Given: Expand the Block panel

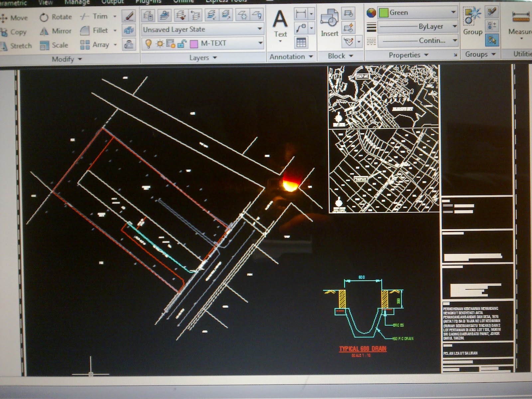Looking at the screenshot, I should pyautogui.click(x=340, y=56).
